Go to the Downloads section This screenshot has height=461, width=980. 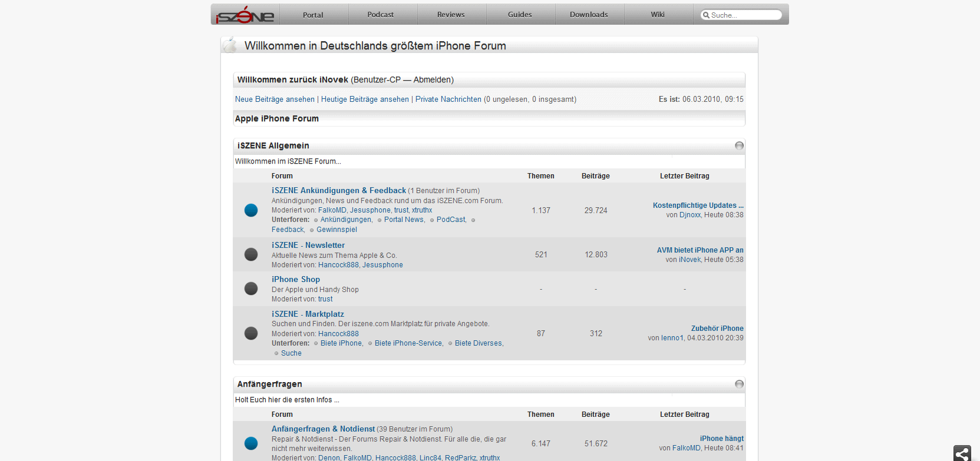tap(589, 15)
